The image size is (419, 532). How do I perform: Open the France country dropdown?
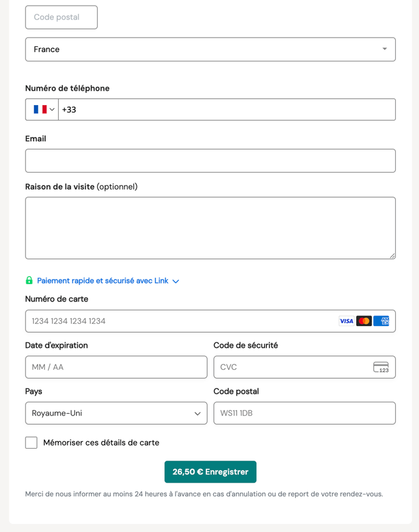[210, 49]
